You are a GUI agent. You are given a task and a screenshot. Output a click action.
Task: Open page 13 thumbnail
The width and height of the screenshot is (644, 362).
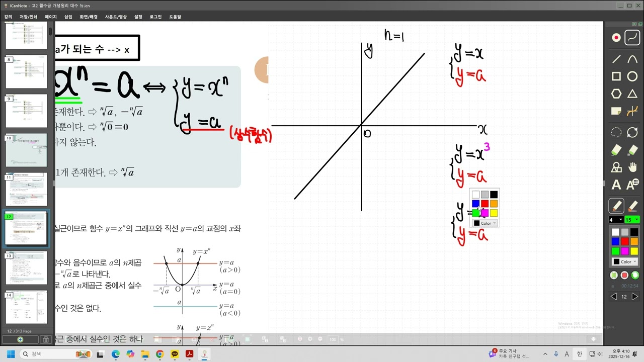[26, 268]
